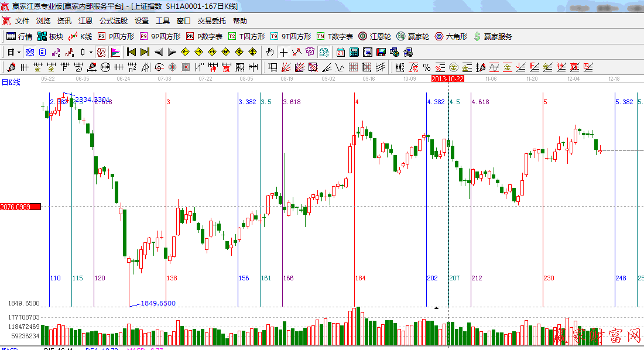Click the percent (%) line tool
This screenshot has width=644, height=350.
426,67
